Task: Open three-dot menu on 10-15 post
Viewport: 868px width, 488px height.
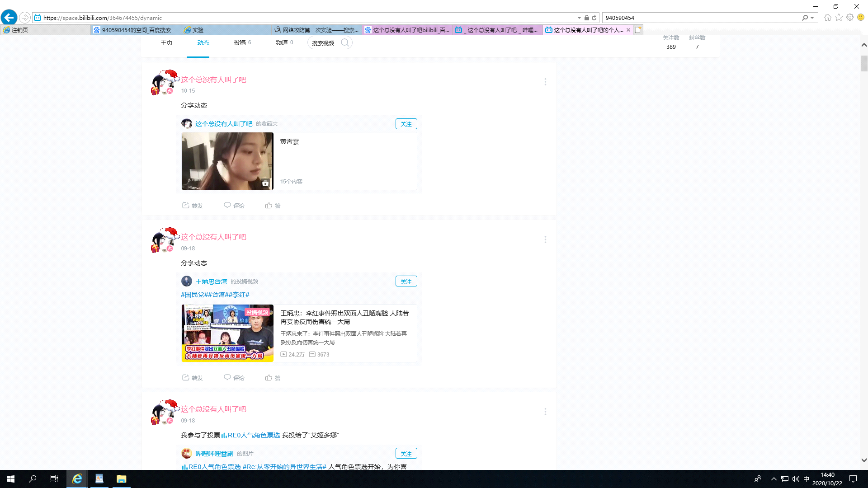Action: [x=545, y=82]
